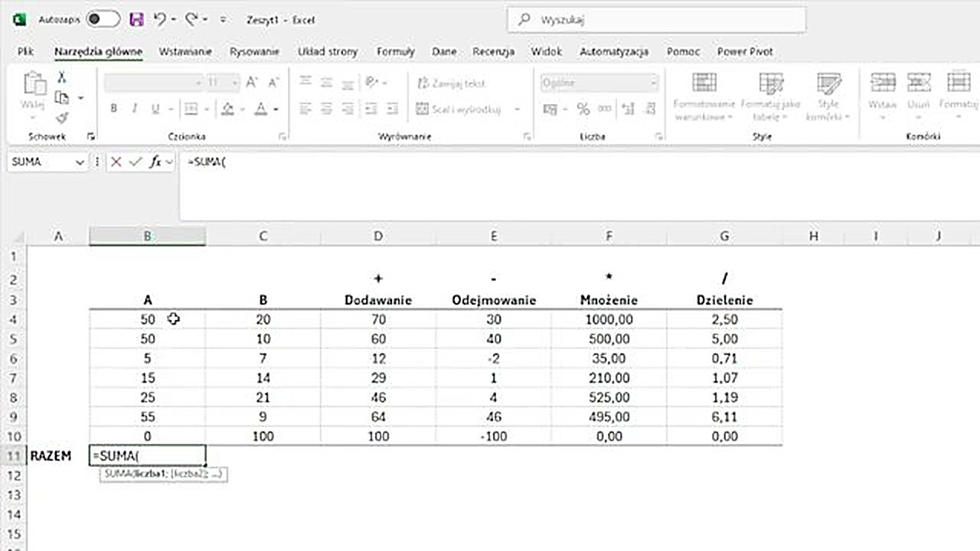Click the Scal i wyśrodkuj button
Image resolution: width=980 pixels, height=551 pixels.
click(459, 109)
